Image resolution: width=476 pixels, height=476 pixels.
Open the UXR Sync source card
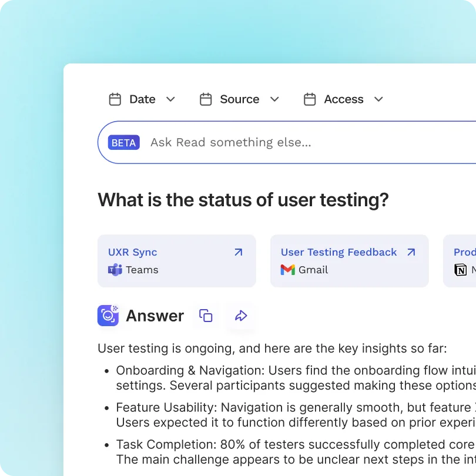[x=177, y=261]
